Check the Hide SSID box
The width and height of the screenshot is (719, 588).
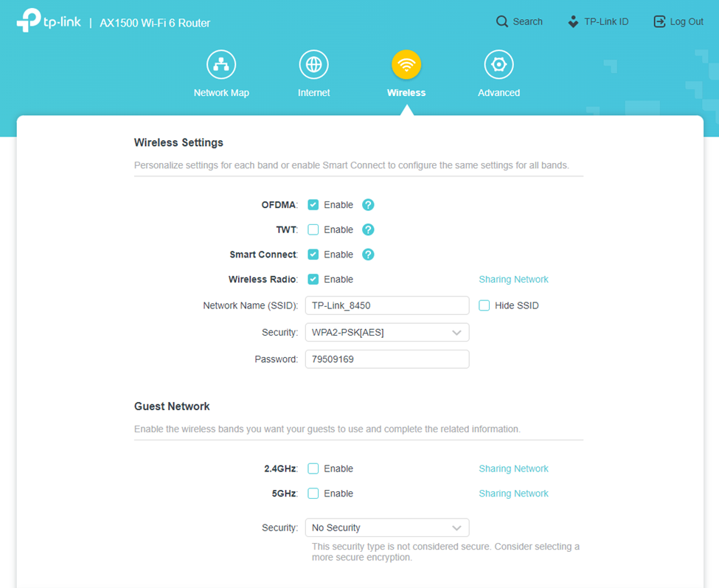click(x=484, y=305)
